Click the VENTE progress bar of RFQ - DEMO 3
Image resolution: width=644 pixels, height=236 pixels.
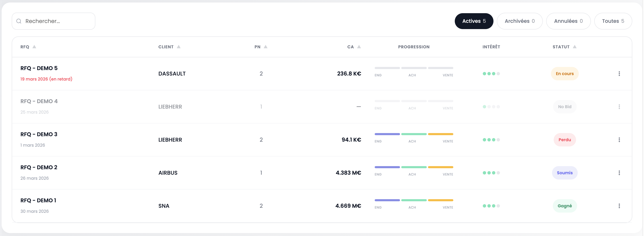[x=440, y=134]
